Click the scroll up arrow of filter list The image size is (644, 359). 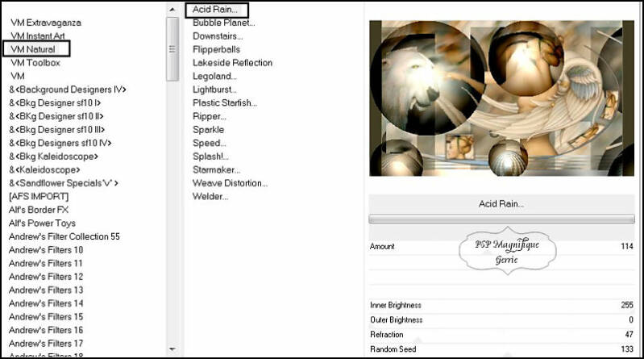point(172,9)
